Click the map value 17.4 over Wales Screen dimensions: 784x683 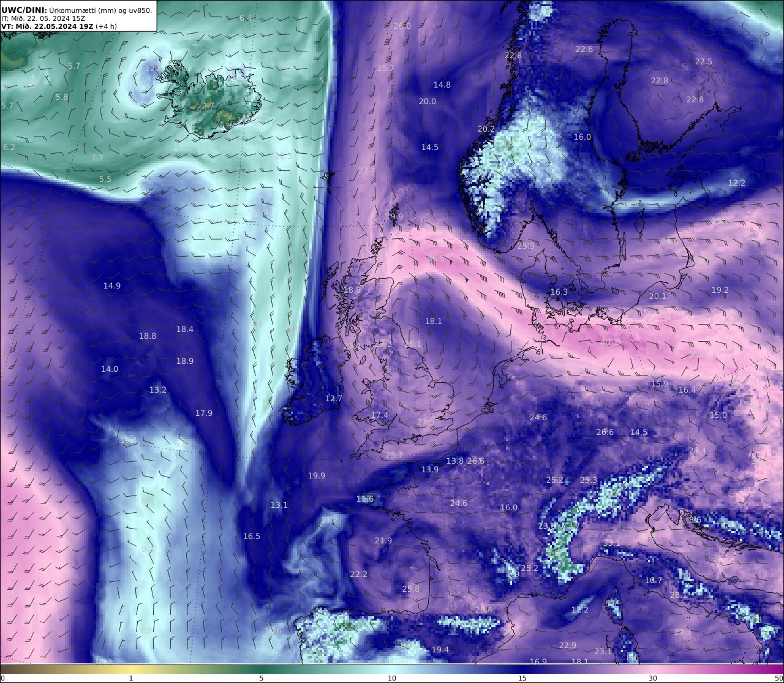click(380, 415)
